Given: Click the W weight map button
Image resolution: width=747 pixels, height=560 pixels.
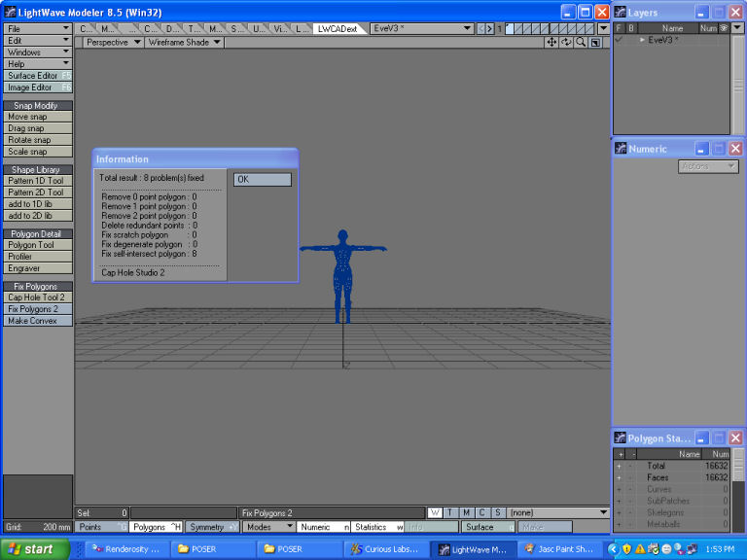Looking at the screenshot, I should pyautogui.click(x=436, y=512).
